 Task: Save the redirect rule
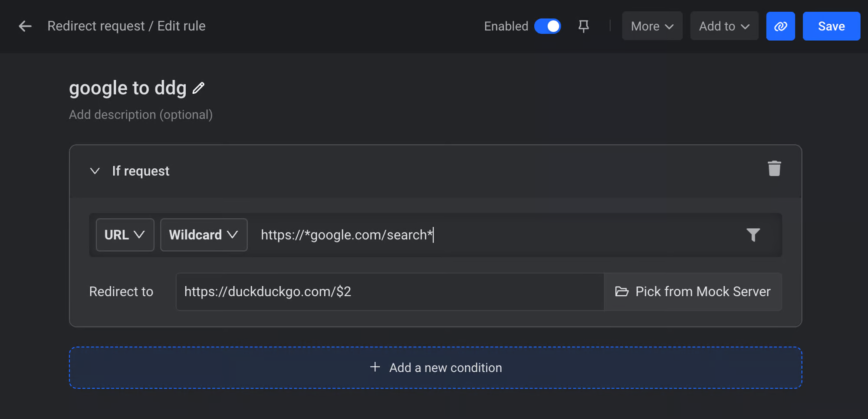point(831,26)
